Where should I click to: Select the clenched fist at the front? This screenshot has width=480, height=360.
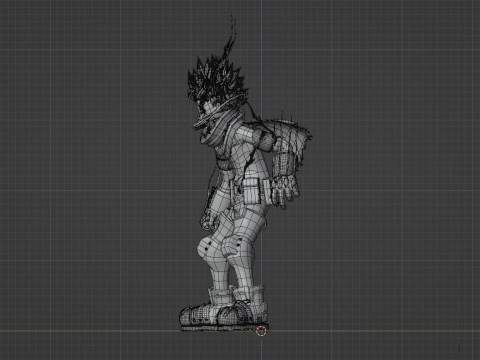pyautogui.click(x=209, y=221)
